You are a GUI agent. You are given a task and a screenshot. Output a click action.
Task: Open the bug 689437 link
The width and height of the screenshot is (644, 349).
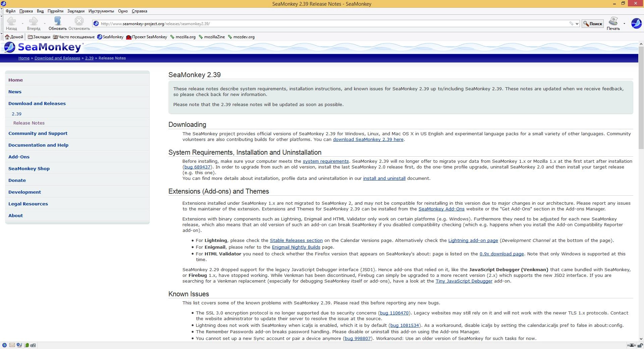(197, 167)
